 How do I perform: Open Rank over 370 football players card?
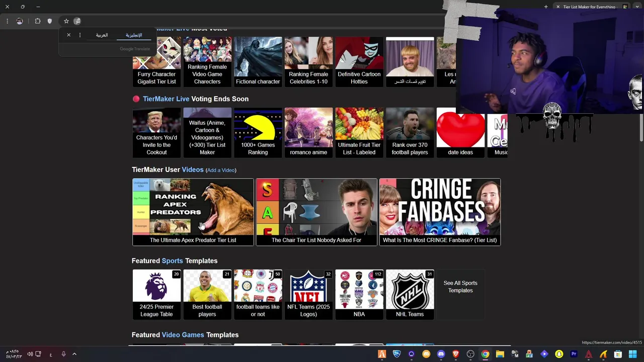(x=410, y=132)
